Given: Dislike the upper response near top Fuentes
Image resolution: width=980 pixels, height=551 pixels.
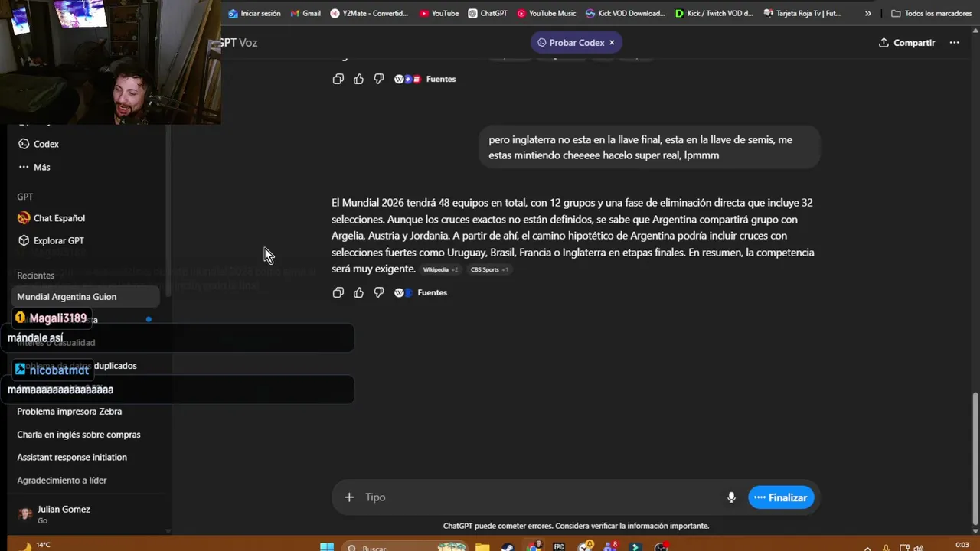Looking at the screenshot, I should (378, 79).
